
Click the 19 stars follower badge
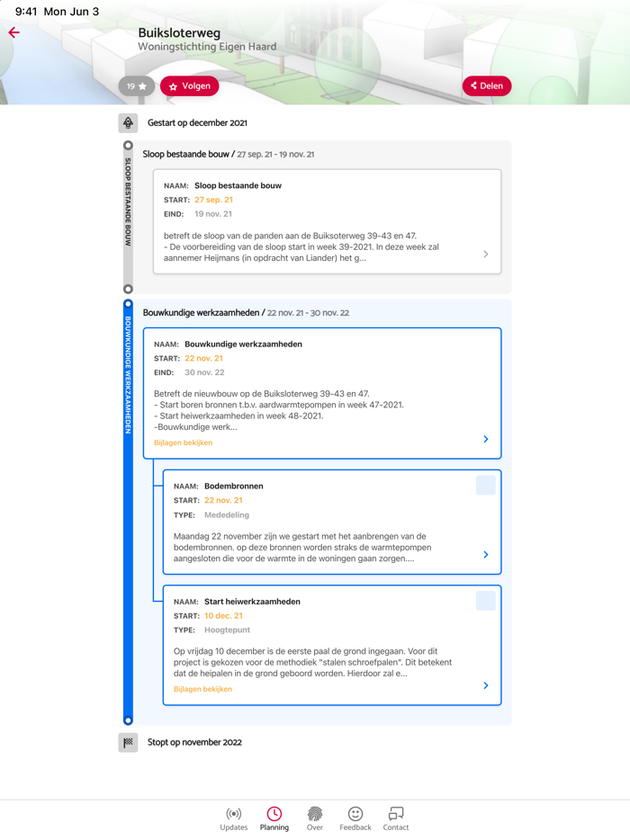(137, 86)
